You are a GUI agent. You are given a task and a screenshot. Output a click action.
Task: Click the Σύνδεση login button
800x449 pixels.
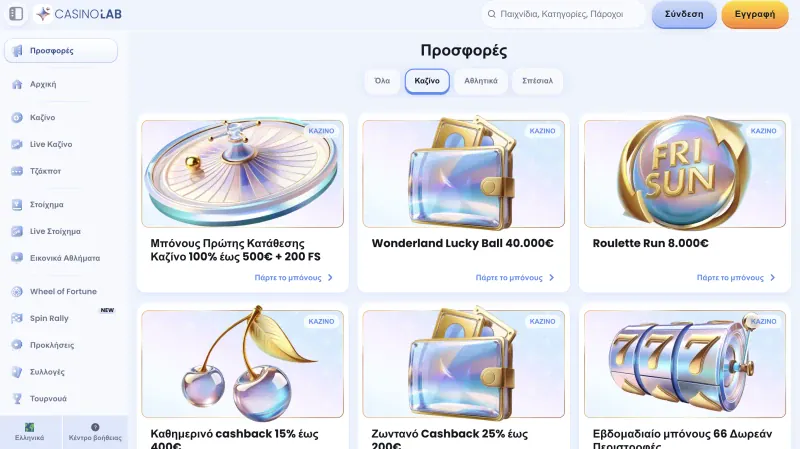point(684,14)
